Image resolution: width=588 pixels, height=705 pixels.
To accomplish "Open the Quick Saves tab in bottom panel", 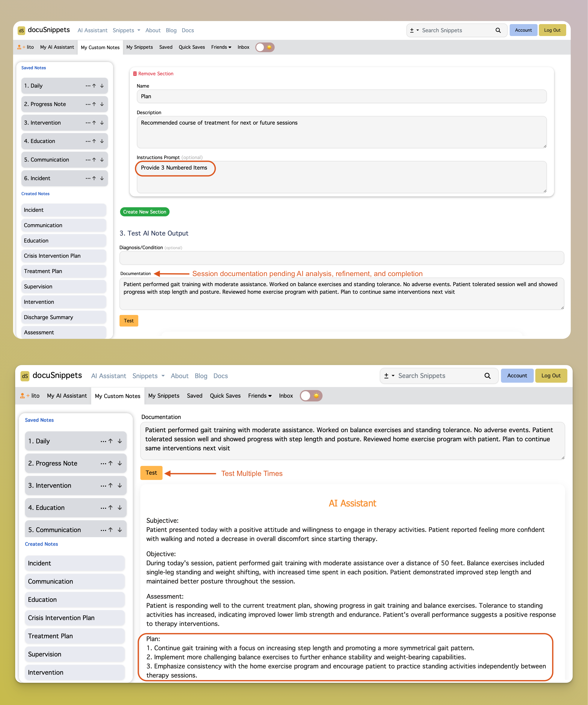I will pos(225,396).
